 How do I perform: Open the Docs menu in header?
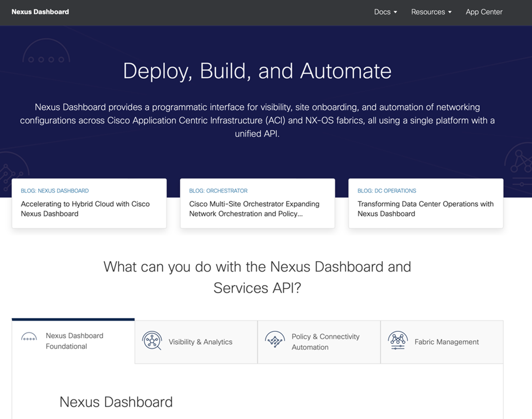click(x=382, y=12)
